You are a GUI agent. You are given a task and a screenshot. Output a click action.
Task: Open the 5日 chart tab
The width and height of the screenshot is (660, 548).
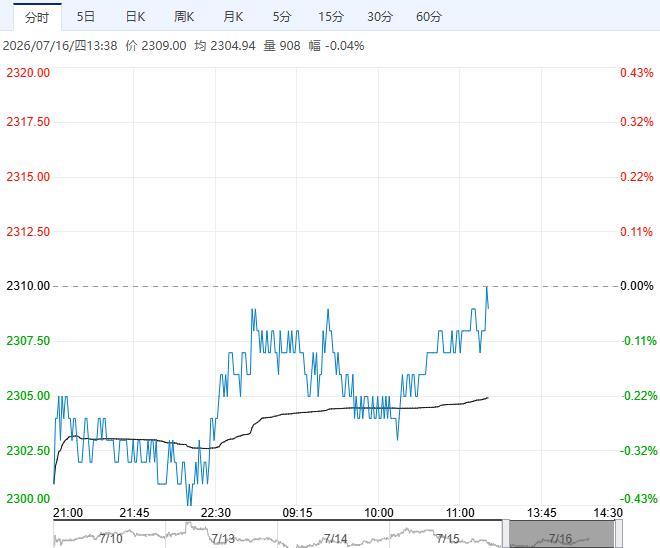pyautogui.click(x=85, y=17)
